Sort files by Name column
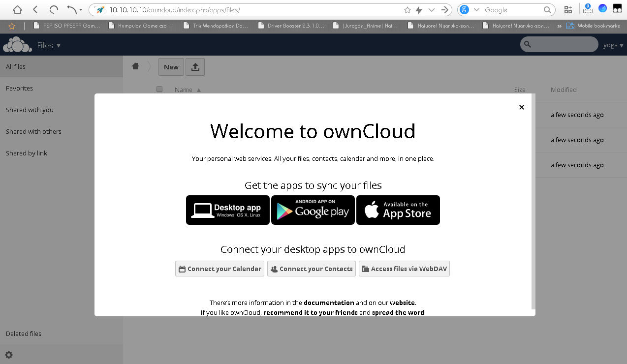This screenshot has width=627, height=364. click(188, 90)
